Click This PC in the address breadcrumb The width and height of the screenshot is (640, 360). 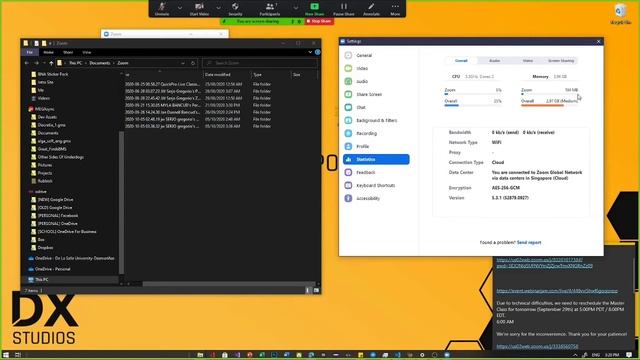(76, 63)
